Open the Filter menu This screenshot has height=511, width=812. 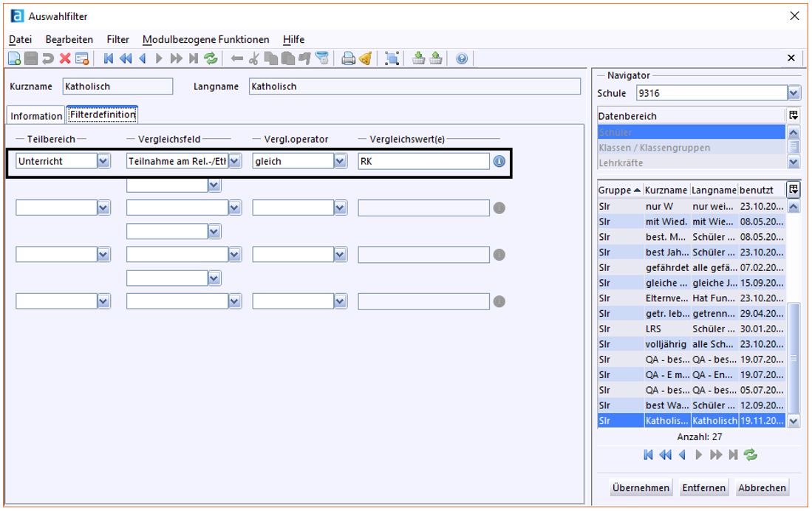117,39
